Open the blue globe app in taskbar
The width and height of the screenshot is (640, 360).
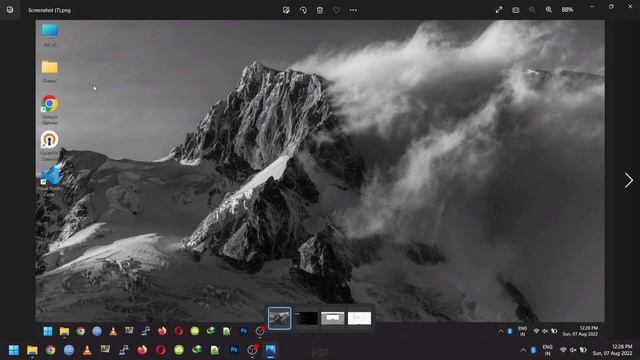69,350
